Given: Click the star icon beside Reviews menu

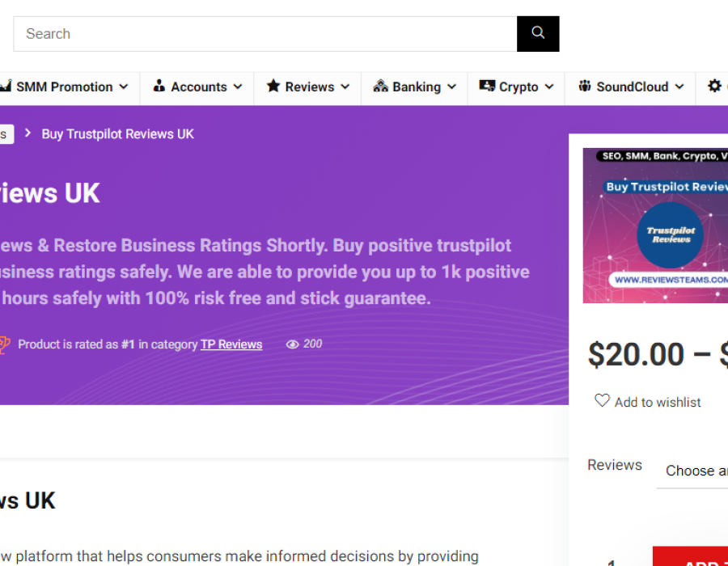Looking at the screenshot, I should (273, 87).
